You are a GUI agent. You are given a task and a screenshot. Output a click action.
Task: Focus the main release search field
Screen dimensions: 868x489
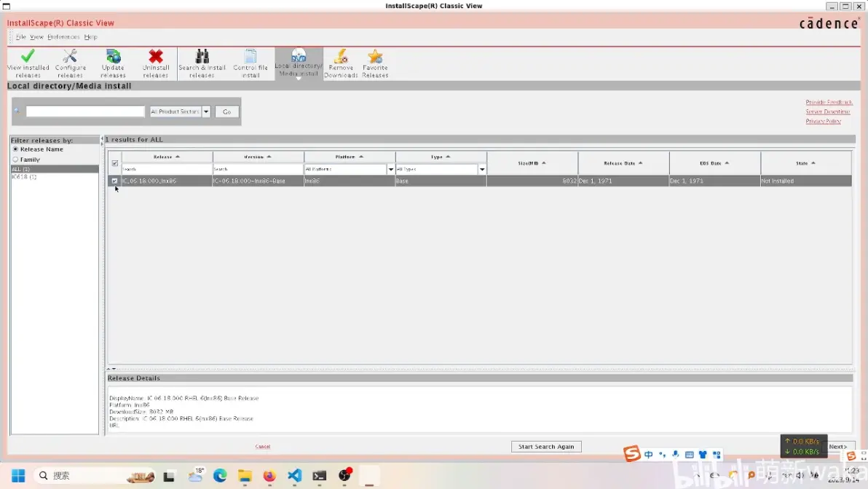85,112
